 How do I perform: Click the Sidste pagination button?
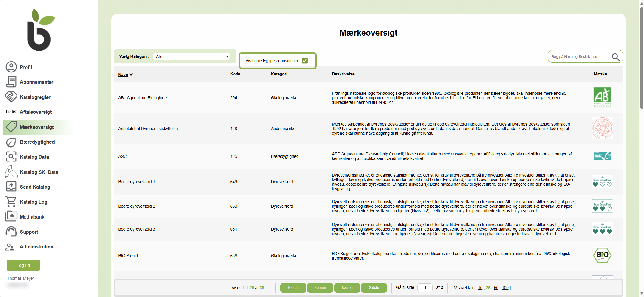[x=374, y=288]
